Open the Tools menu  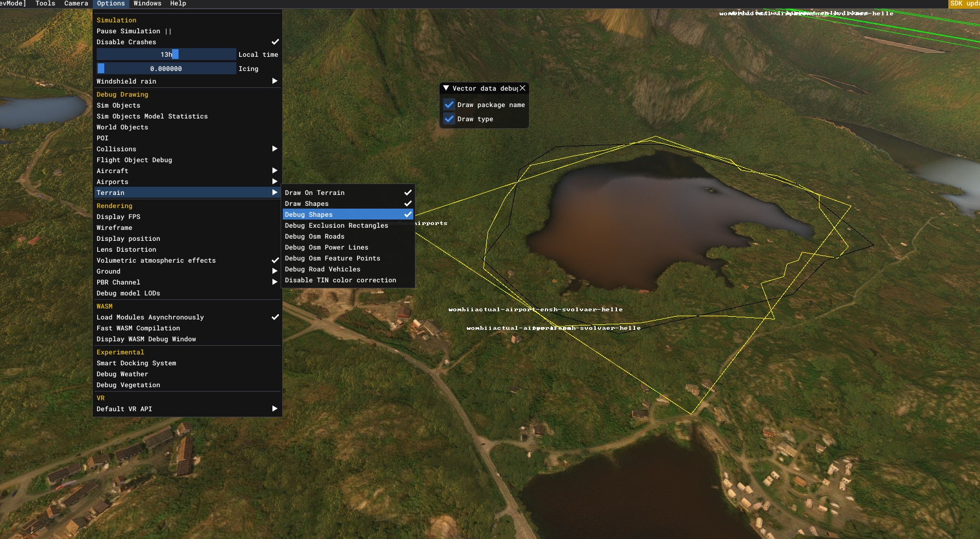(x=45, y=3)
